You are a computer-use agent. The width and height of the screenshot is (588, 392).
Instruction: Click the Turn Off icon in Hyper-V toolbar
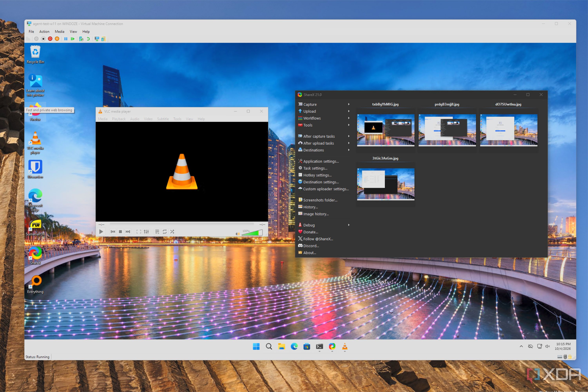click(43, 39)
